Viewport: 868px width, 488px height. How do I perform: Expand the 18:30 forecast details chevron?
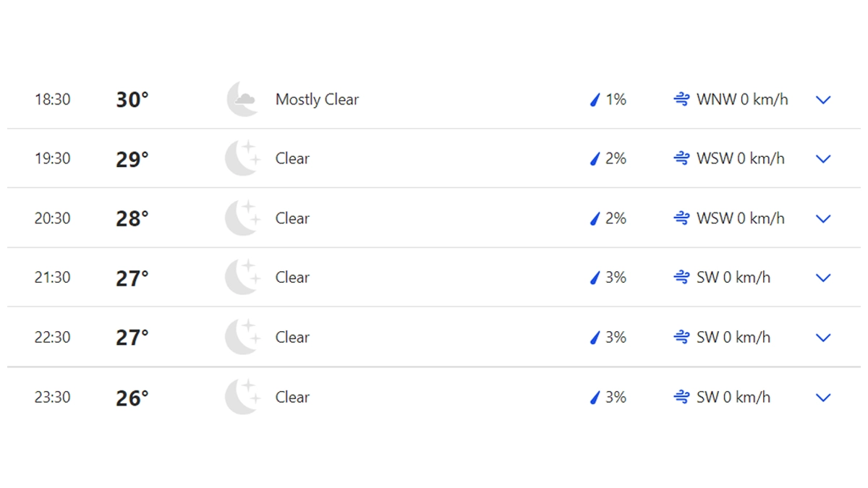[x=823, y=100]
